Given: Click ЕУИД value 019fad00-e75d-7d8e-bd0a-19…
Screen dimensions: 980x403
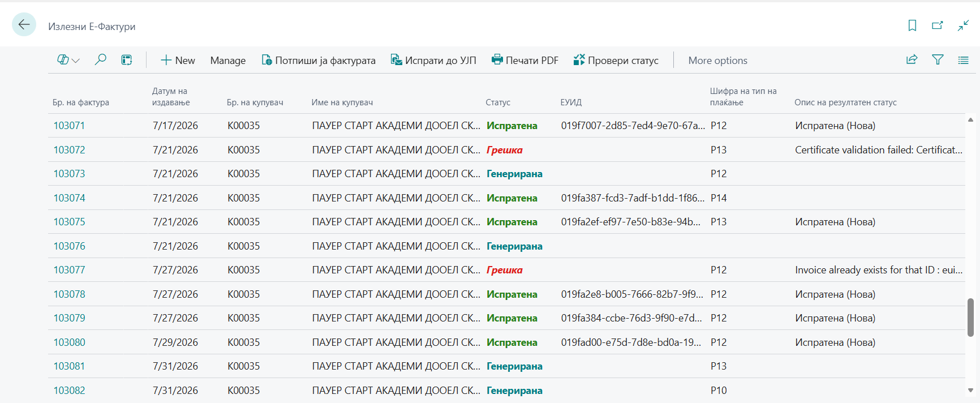Looking at the screenshot, I should [x=631, y=342].
